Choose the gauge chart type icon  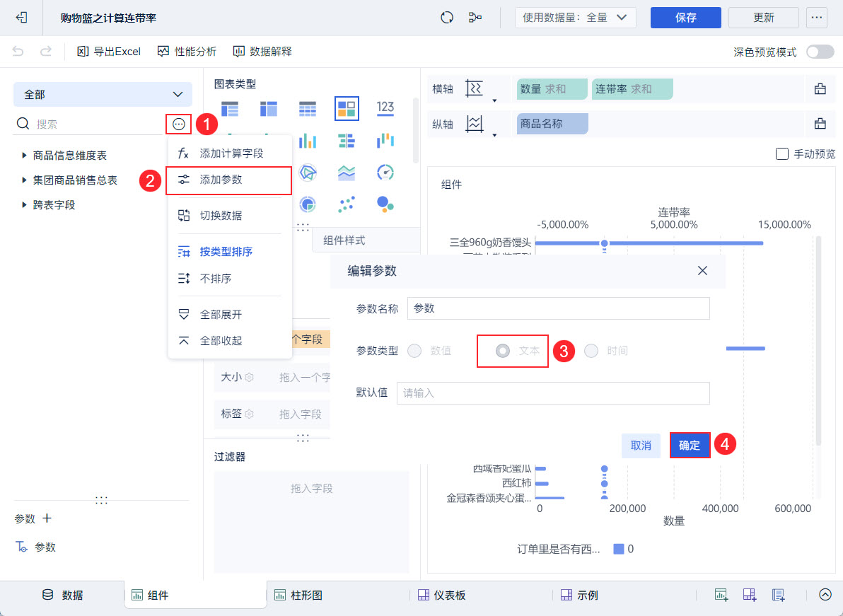pos(385,173)
